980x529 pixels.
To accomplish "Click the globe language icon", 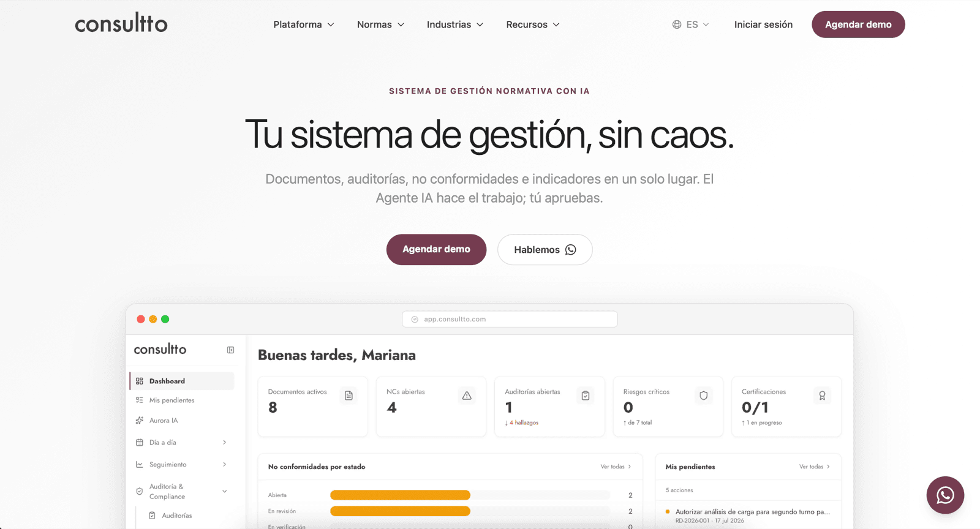I will 677,24.
